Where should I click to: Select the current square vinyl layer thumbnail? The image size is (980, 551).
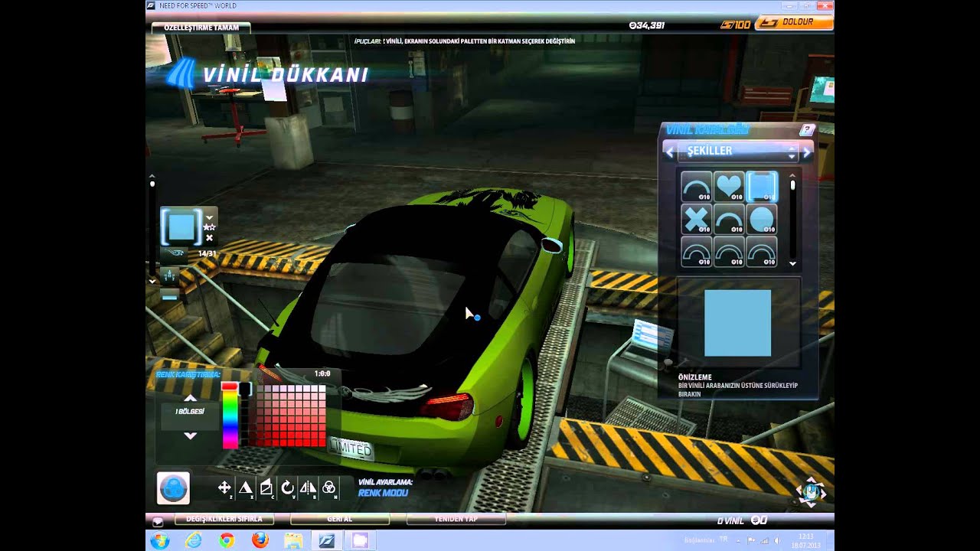pos(181,226)
